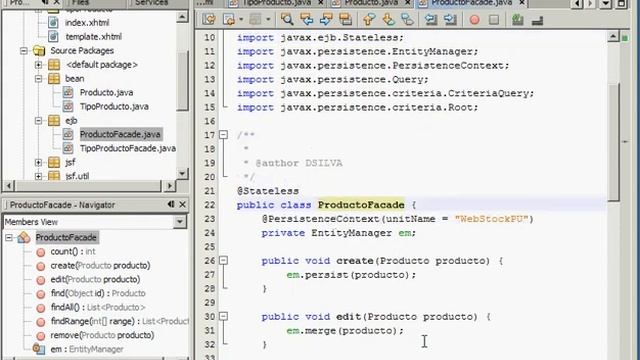Click Find Previous Occurrence icon
The width and height of the screenshot is (640, 360).
pyautogui.click(x=306, y=19)
